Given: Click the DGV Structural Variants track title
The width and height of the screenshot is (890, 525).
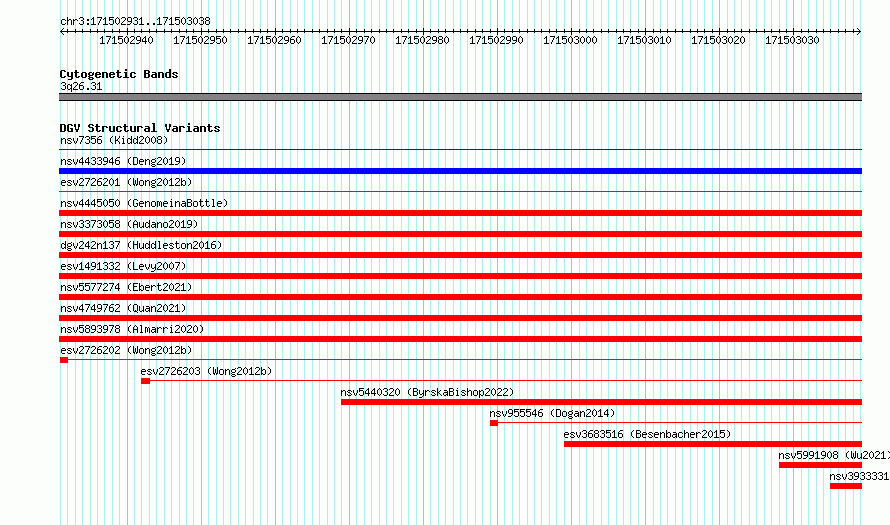Looking at the screenshot, I should (140, 128).
